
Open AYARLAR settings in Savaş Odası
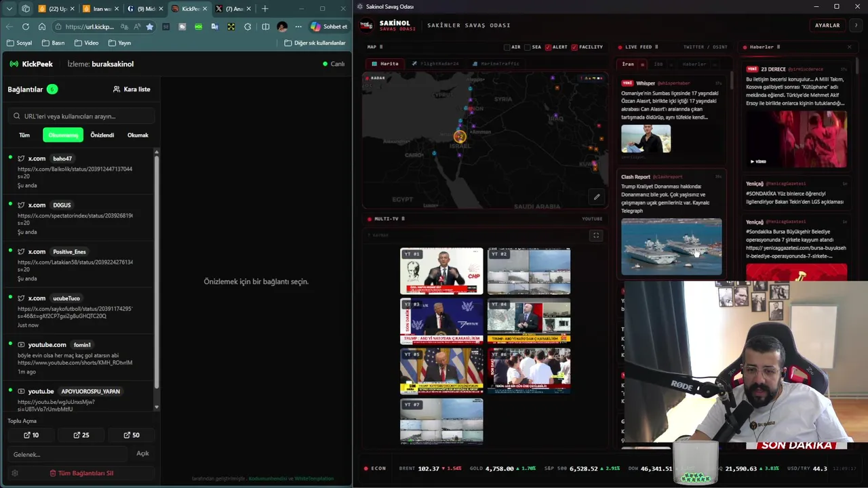827,25
